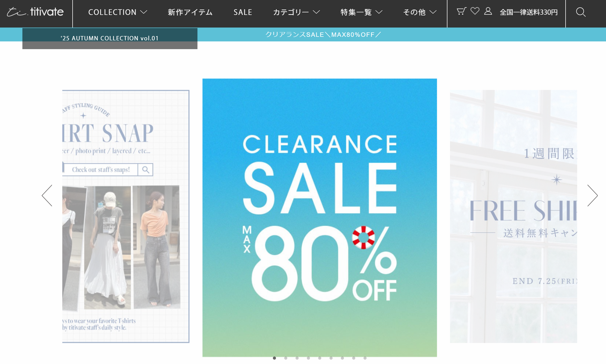Viewport: 606px width, 364px height.
Task: Expand the カテゴリー dropdown menu
Action: click(x=296, y=12)
